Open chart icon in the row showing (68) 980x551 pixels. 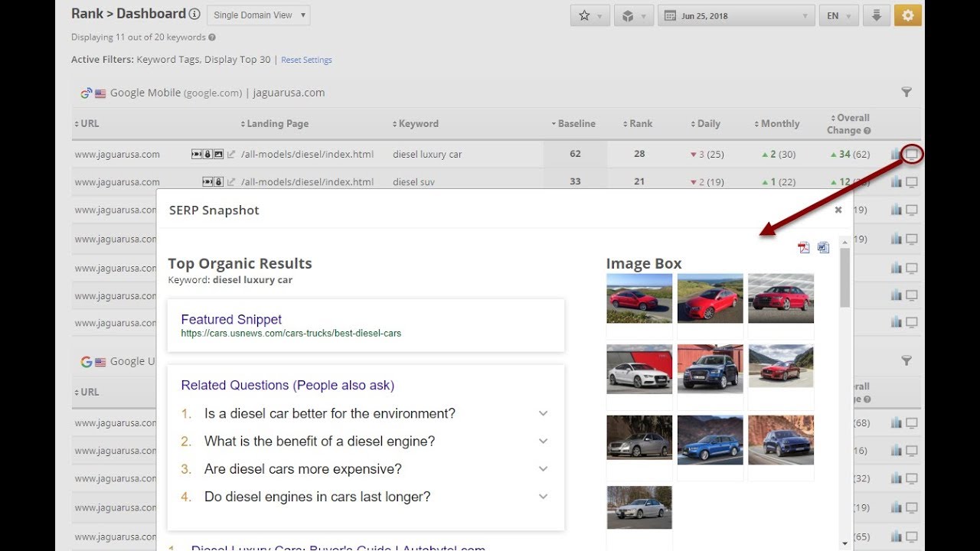(x=897, y=422)
